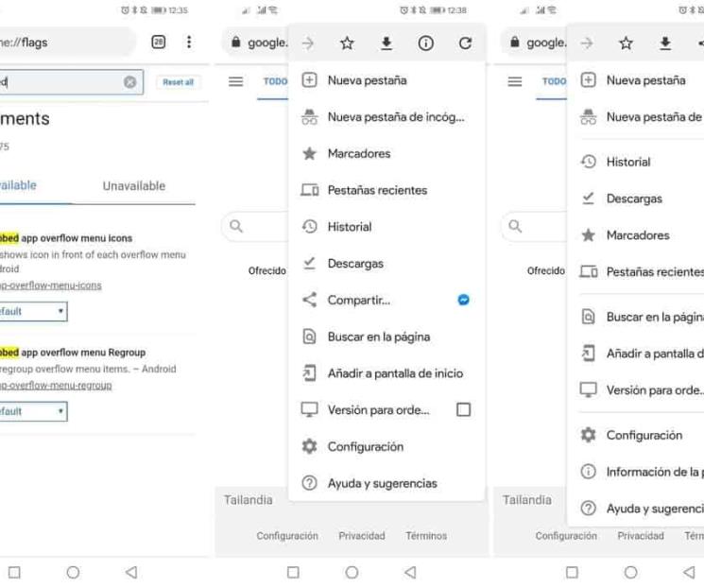
Task: Tap home circle on middle phone
Action: 352,572
